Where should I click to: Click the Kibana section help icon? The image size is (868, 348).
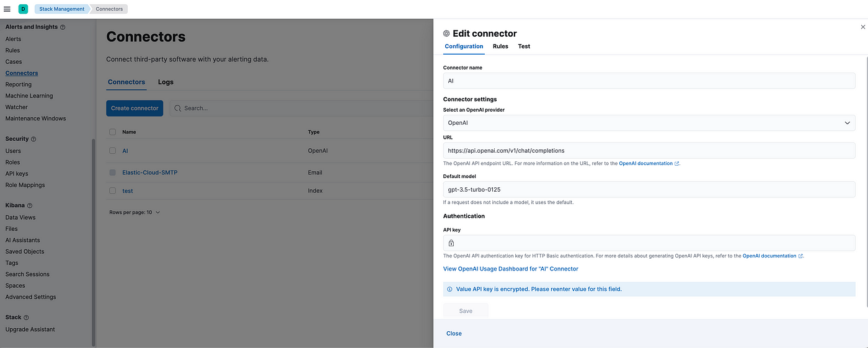pos(30,206)
